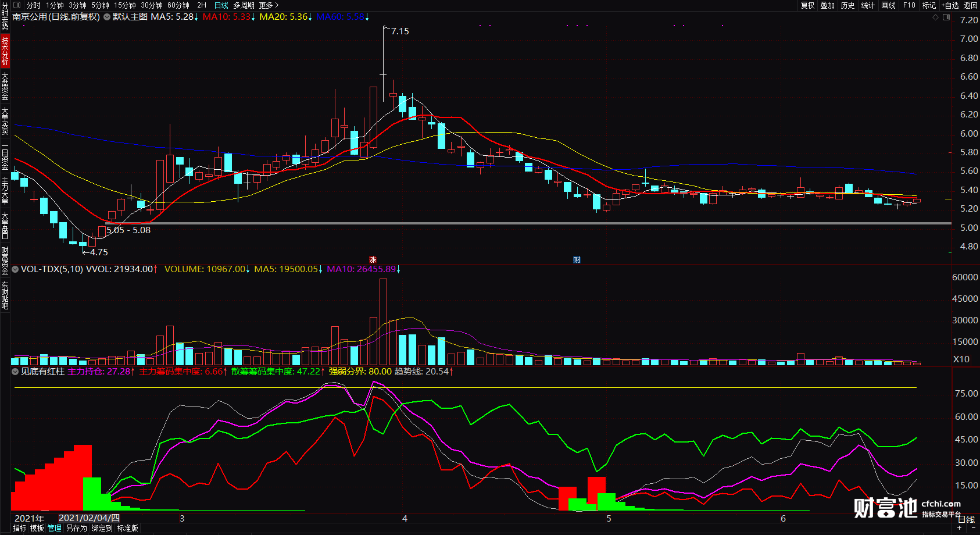Open the 统计 statistics button
This screenshot has width=980, height=535.
pyautogui.click(x=868, y=5)
